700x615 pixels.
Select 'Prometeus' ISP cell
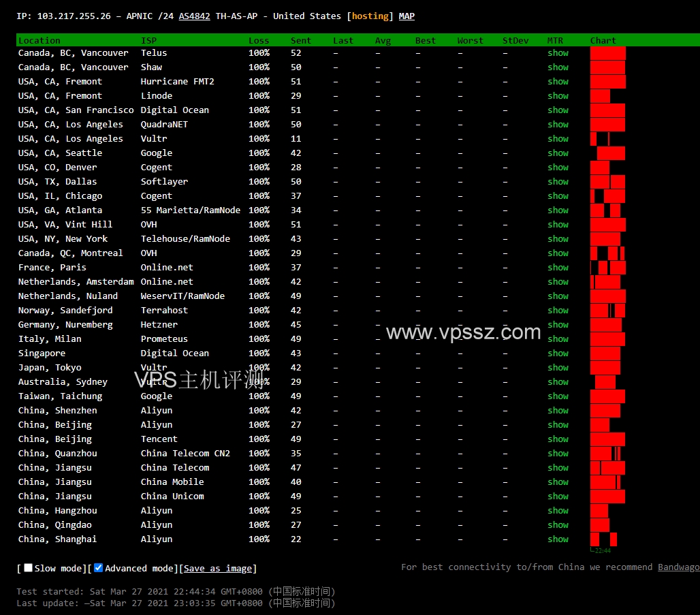pos(164,338)
